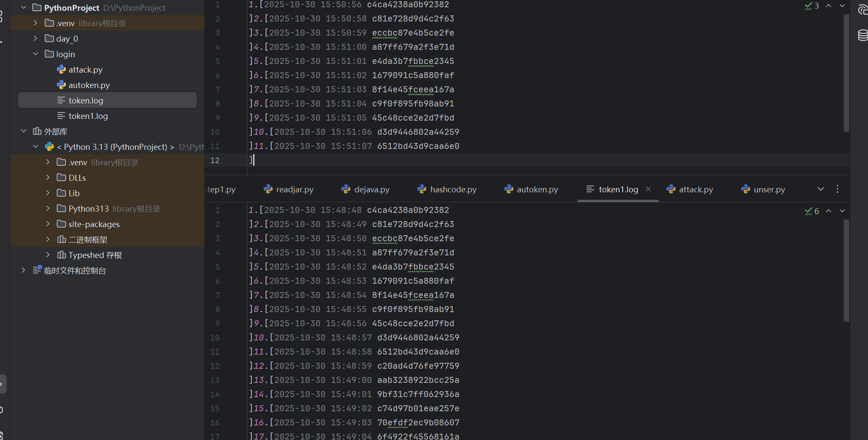Viewport: 868px width, 440px height.
Task: Switch to the autoken.py tab
Action: (x=531, y=189)
